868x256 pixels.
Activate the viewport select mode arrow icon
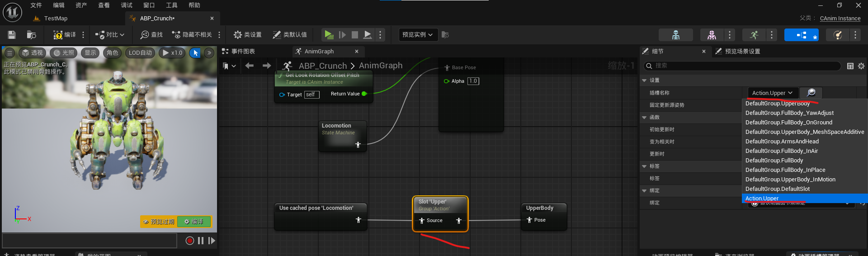196,53
